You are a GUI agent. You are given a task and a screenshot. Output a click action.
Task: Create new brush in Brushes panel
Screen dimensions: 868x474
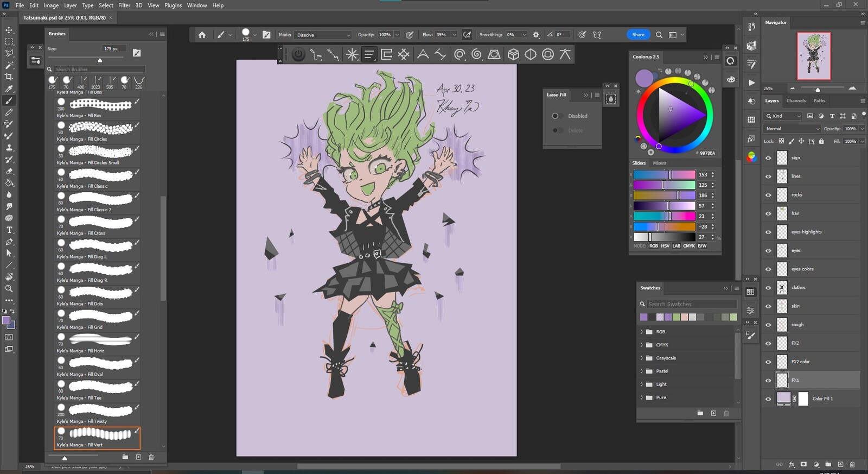pos(138,457)
